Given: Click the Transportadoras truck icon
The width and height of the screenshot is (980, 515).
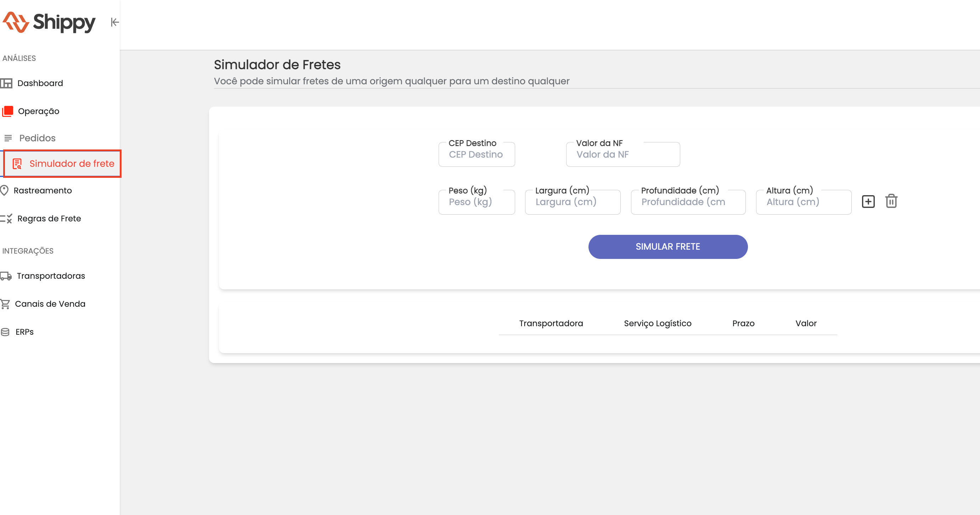Looking at the screenshot, I should (x=6, y=276).
